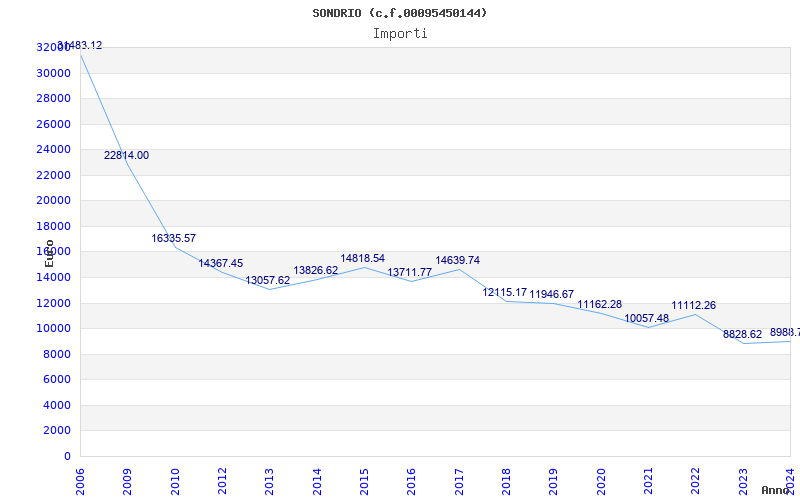800x500 pixels.
Task: Click the data label 11162.28
Action: click(x=599, y=305)
